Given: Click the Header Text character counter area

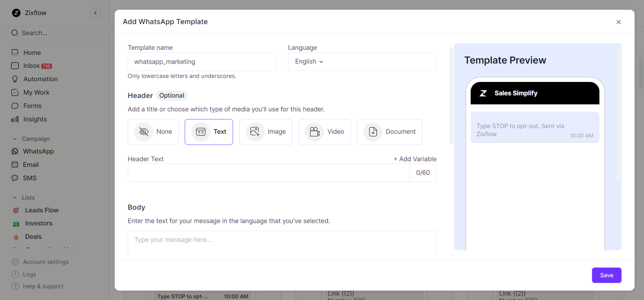Looking at the screenshot, I should tap(423, 173).
